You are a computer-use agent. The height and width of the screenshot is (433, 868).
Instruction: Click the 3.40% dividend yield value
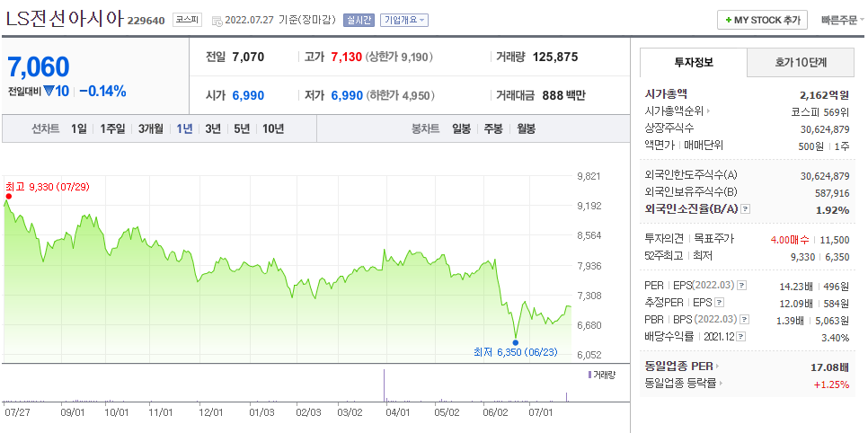[x=836, y=337]
